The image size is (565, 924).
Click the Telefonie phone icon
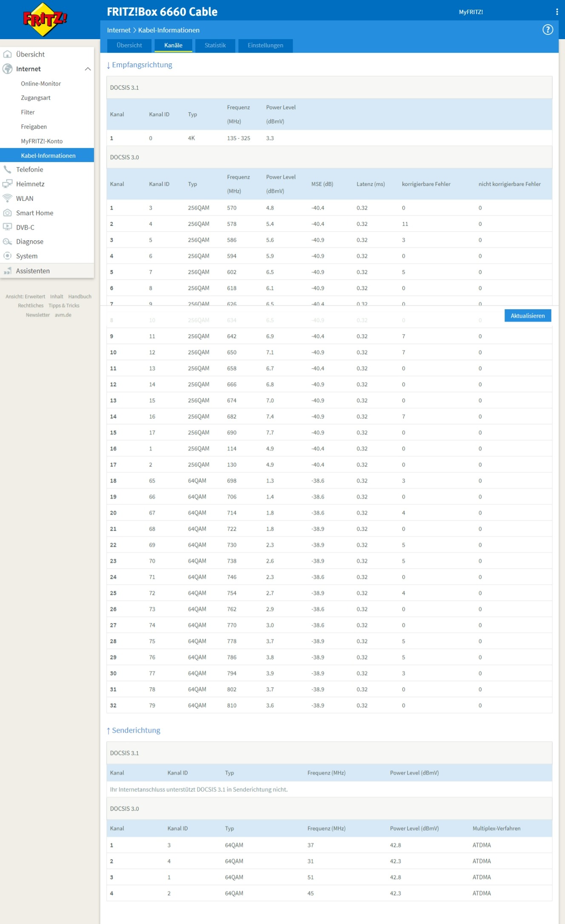tap(7, 169)
